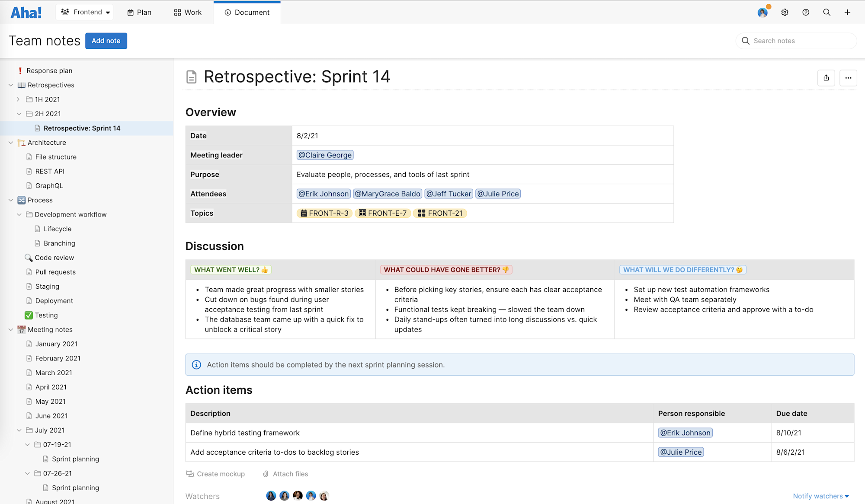This screenshot has width=865, height=504.
Task: Open the Notify watchers dropdown
Action: click(x=821, y=496)
